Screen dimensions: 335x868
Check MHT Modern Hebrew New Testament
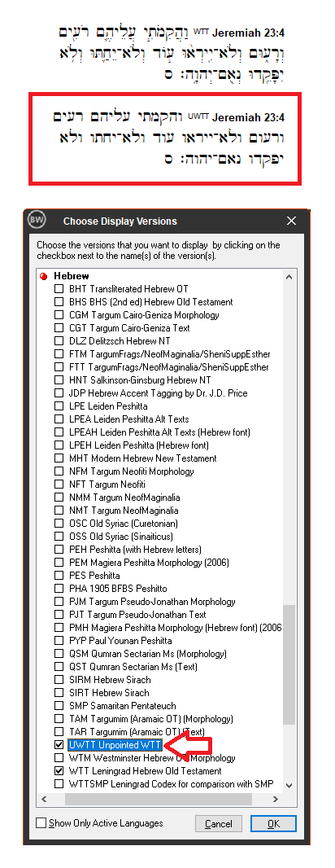coord(59,458)
